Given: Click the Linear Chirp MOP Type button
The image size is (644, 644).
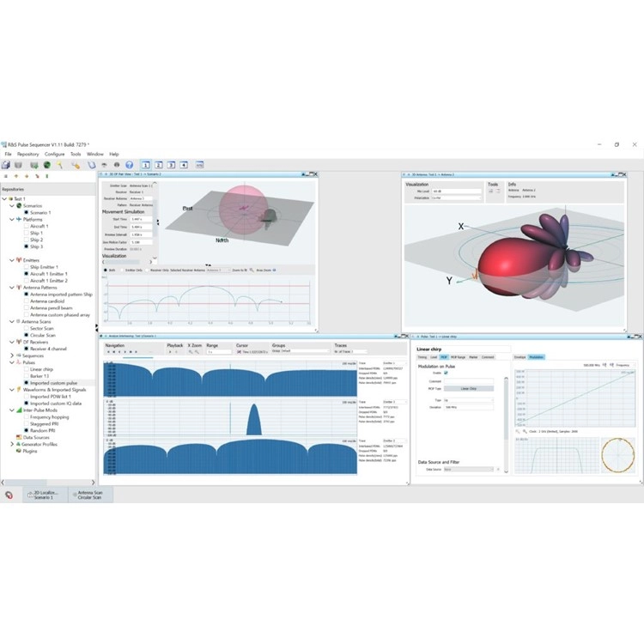Looking at the screenshot, I should [x=469, y=388].
